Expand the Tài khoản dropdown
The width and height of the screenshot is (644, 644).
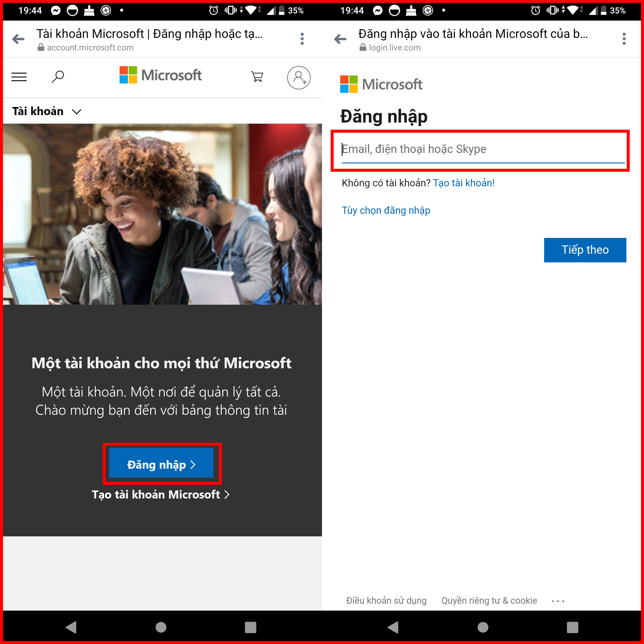point(47,111)
